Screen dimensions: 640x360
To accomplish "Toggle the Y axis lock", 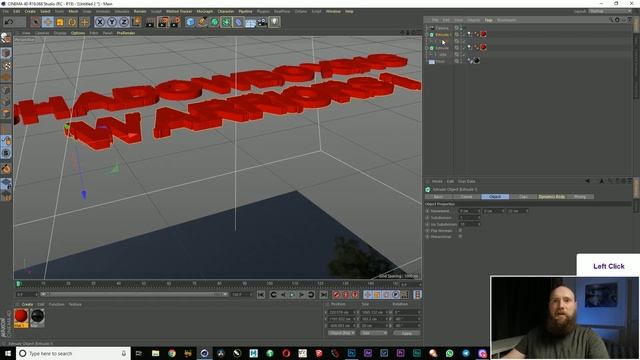I will [112, 22].
